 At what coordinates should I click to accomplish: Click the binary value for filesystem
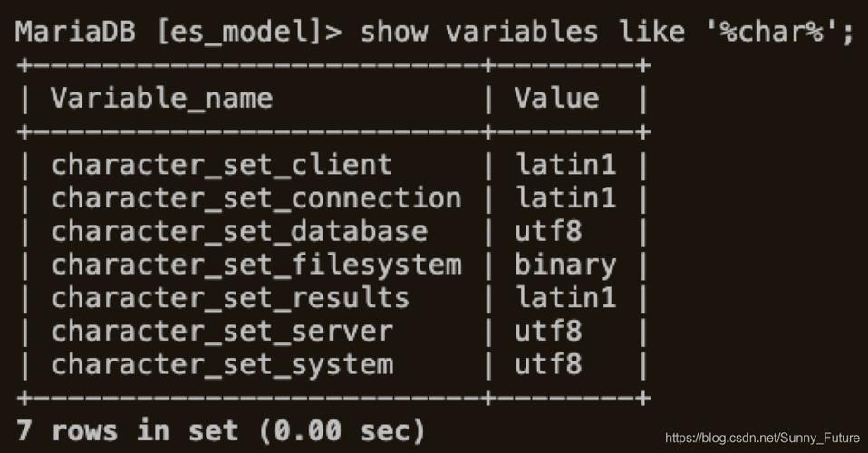tap(565, 265)
